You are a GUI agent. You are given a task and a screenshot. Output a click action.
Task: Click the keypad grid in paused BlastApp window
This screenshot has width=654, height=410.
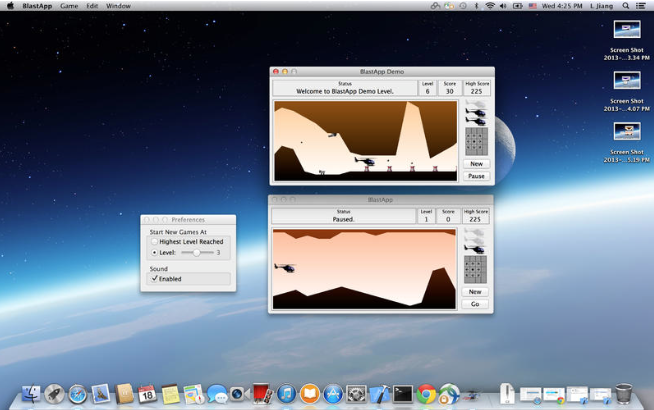[x=475, y=269]
